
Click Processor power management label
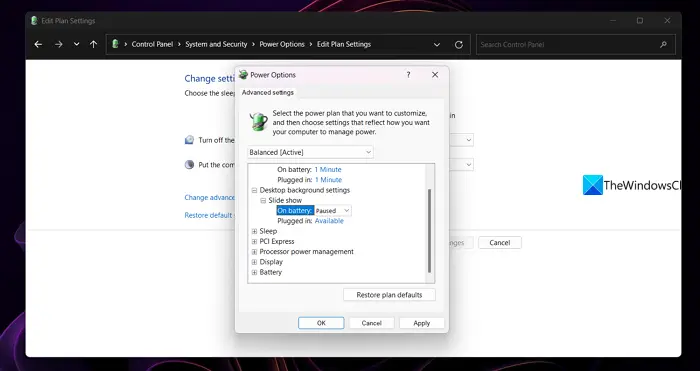306,252
